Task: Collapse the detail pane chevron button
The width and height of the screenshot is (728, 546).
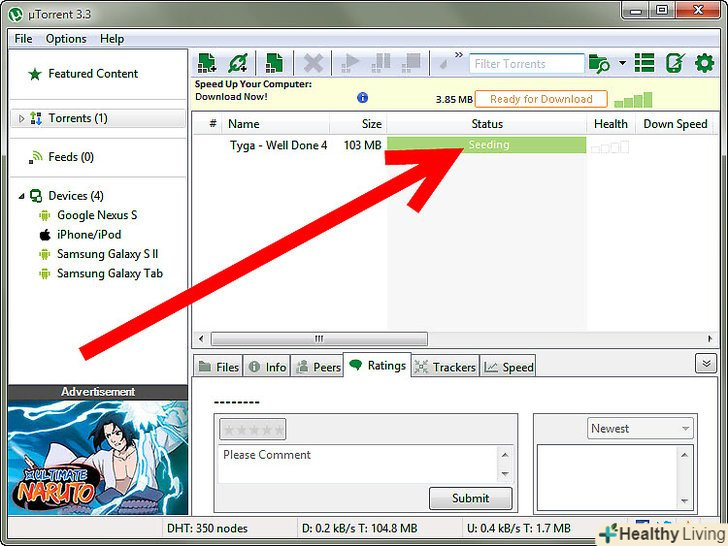Action: [x=706, y=364]
